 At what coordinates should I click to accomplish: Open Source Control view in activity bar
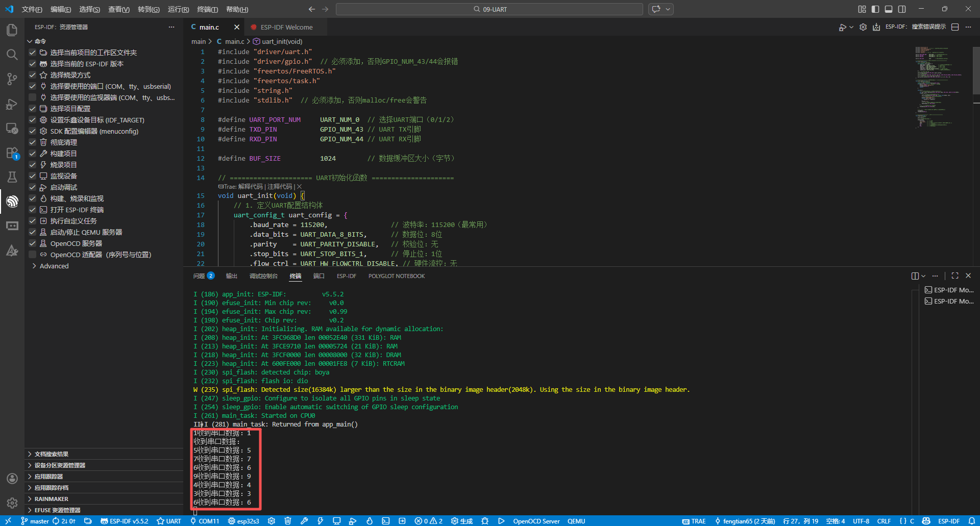tap(12, 79)
